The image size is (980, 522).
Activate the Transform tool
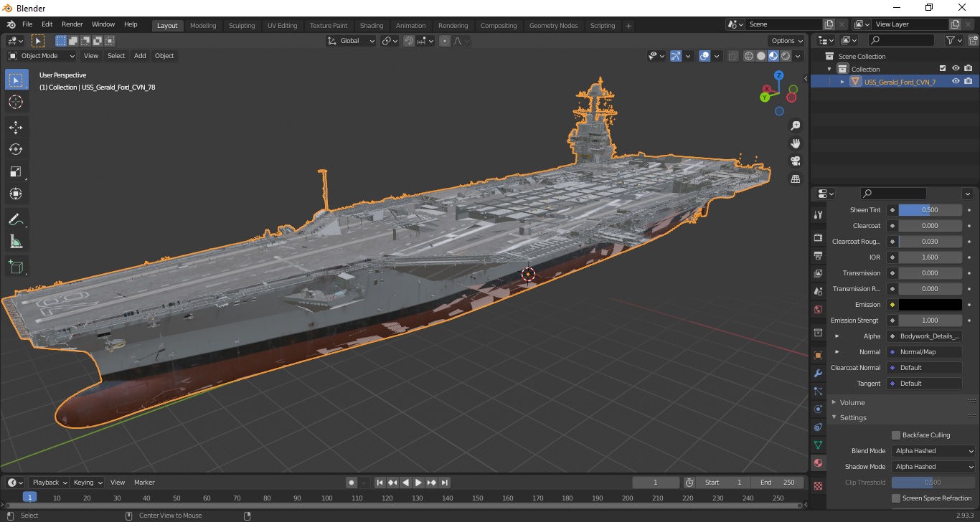pyautogui.click(x=16, y=194)
